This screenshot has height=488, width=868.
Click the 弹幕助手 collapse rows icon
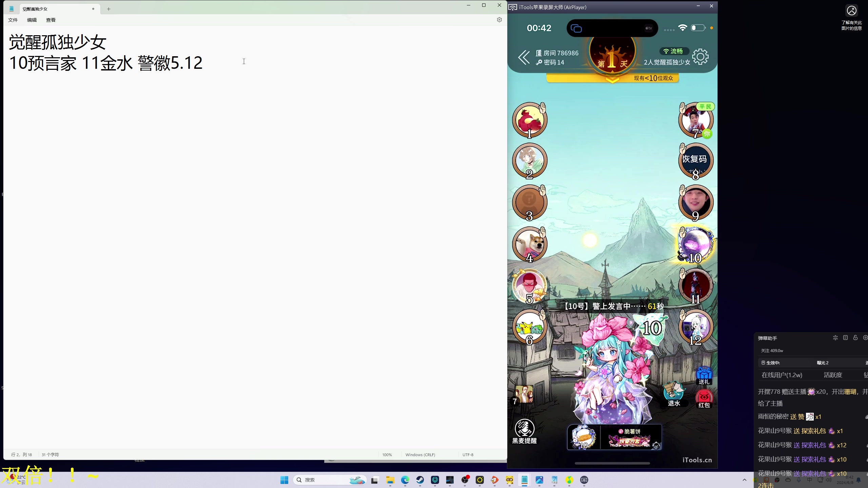[x=835, y=338]
